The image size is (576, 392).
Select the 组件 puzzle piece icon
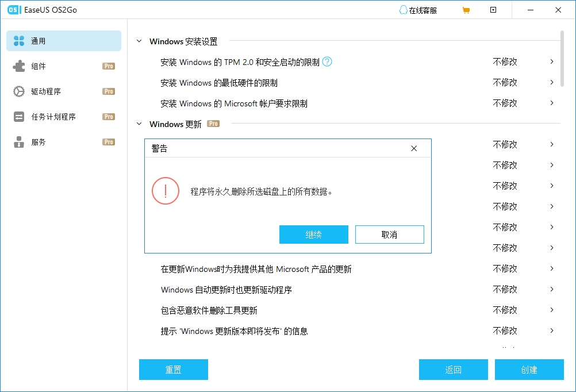19,66
